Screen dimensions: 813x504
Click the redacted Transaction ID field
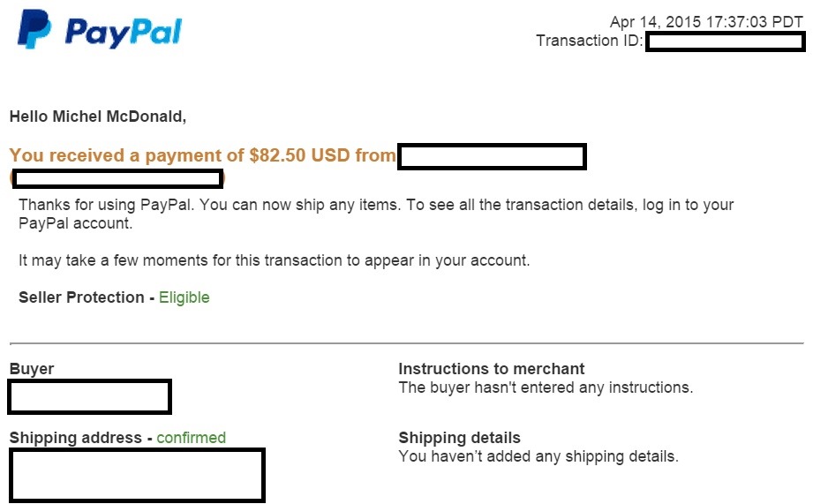tap(725, 41)
